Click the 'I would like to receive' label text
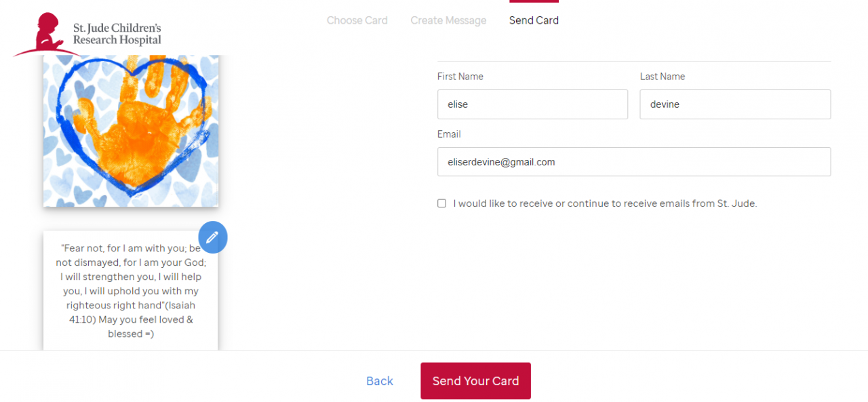 [605, 203]
